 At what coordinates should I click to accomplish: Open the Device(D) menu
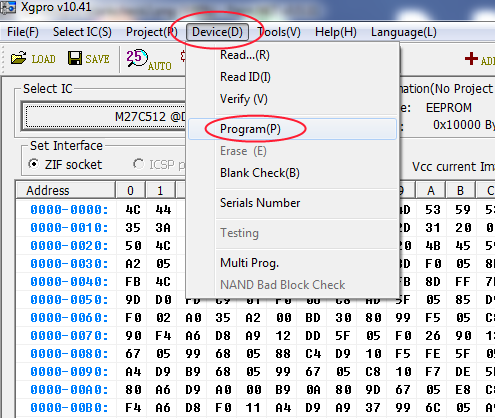pos(217,32)
